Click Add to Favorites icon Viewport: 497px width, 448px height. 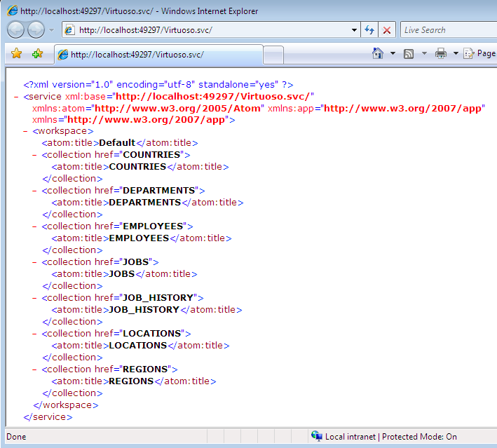[x=37, y=54]
